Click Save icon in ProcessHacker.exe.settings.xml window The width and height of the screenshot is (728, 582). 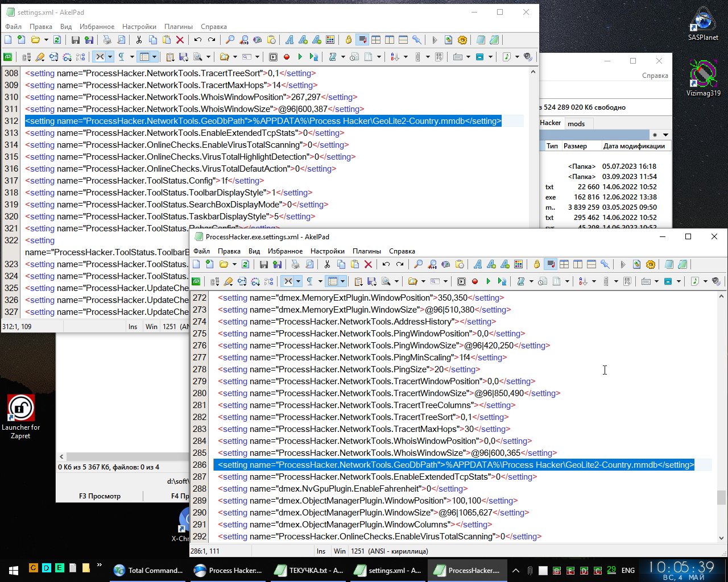263,264
